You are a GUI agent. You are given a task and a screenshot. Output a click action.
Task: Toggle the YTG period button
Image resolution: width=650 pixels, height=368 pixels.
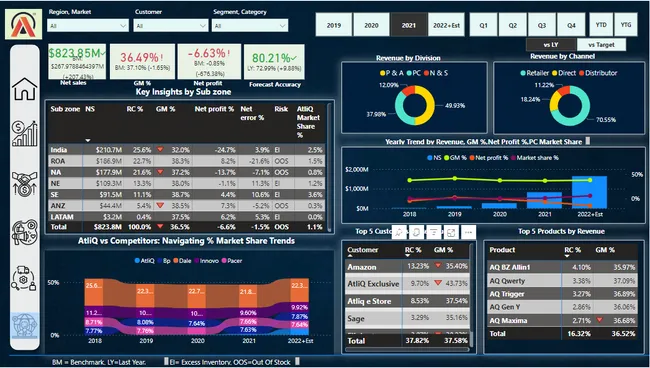click(626, 25)
